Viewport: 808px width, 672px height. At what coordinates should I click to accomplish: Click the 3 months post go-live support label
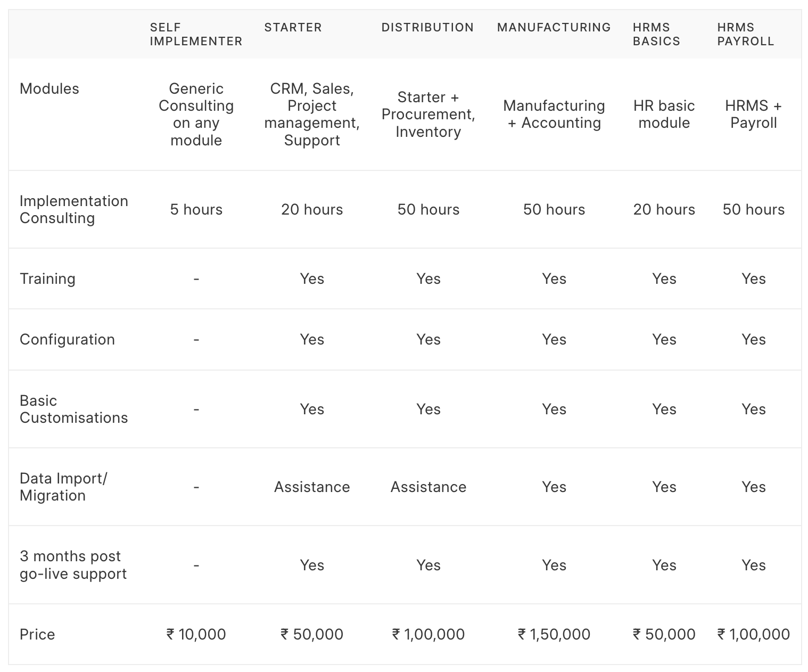[x=73, y=564]
